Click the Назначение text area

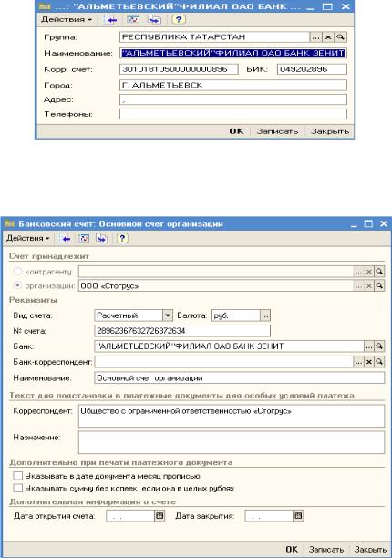(232, 442)
